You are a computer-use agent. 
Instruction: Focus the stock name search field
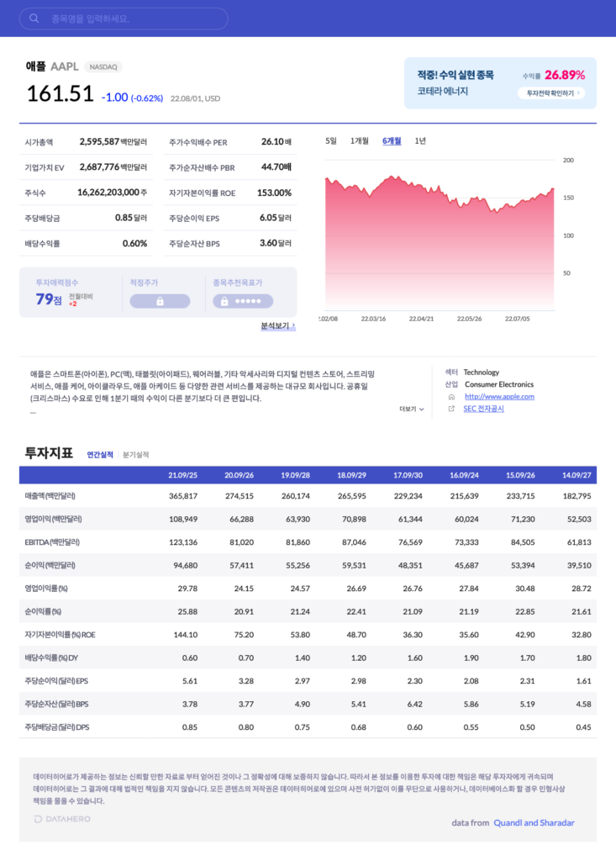tap(124, 18)
